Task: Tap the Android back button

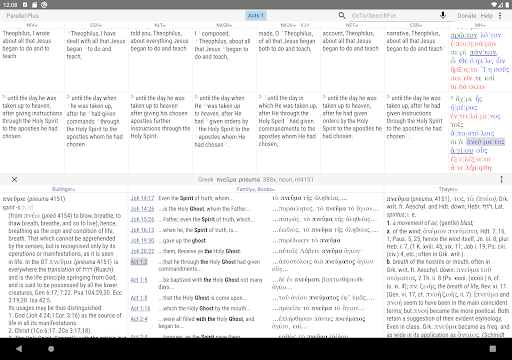Action: coord(19,349)
